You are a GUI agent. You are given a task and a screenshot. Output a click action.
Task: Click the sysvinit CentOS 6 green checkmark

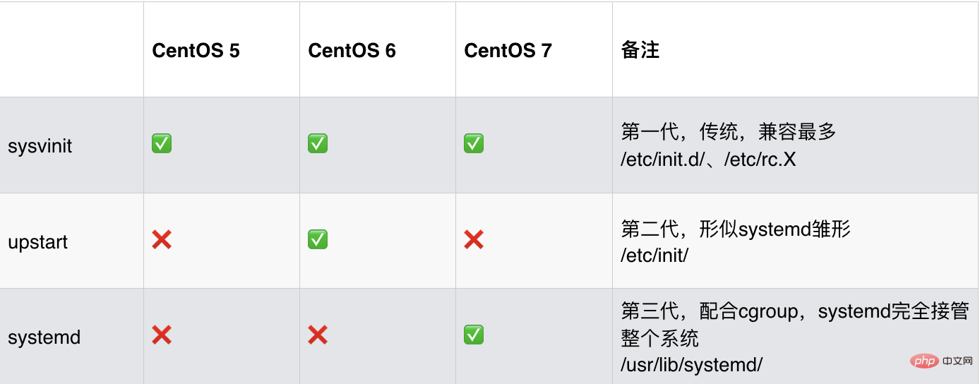(x=318, y=144)
